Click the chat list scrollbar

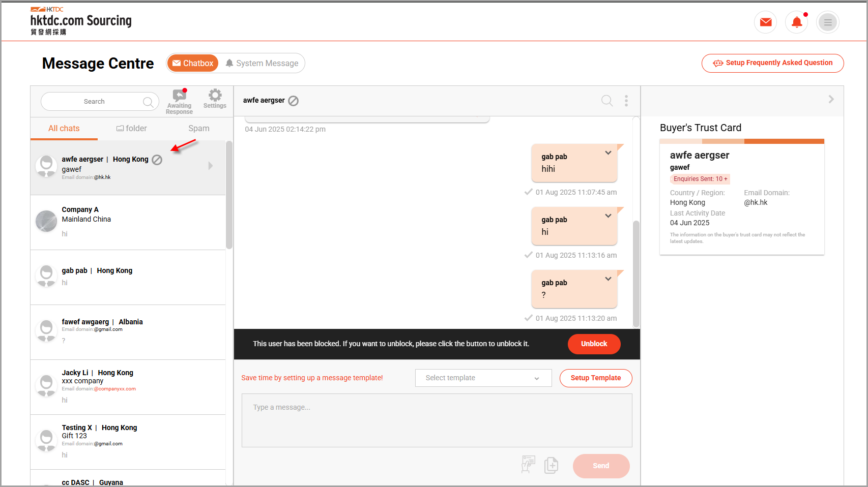tap(229, 195)
